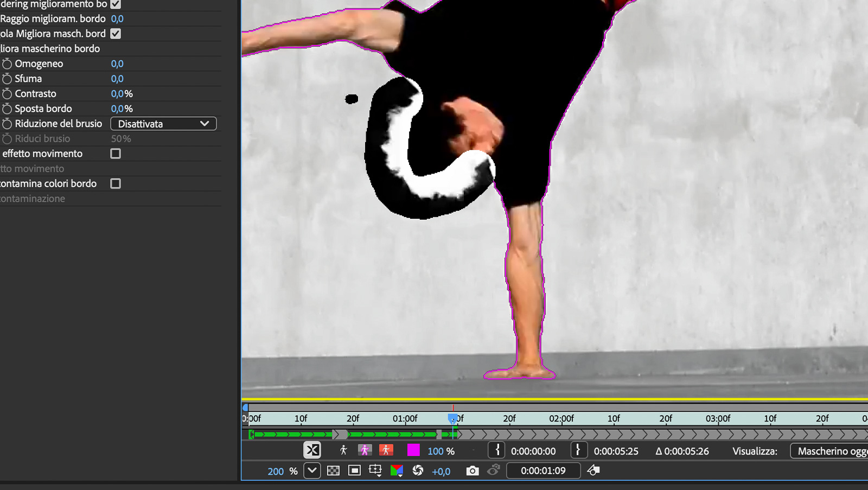Click the duration Δ 0:00:05:26 text
The height and width of the screenshot is (490, 868).
coord(682,451)
